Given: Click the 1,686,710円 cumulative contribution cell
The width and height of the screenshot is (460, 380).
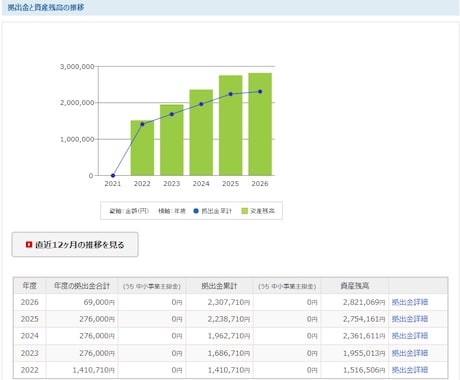Looking at the screenshot, I should tap(219, 353).
